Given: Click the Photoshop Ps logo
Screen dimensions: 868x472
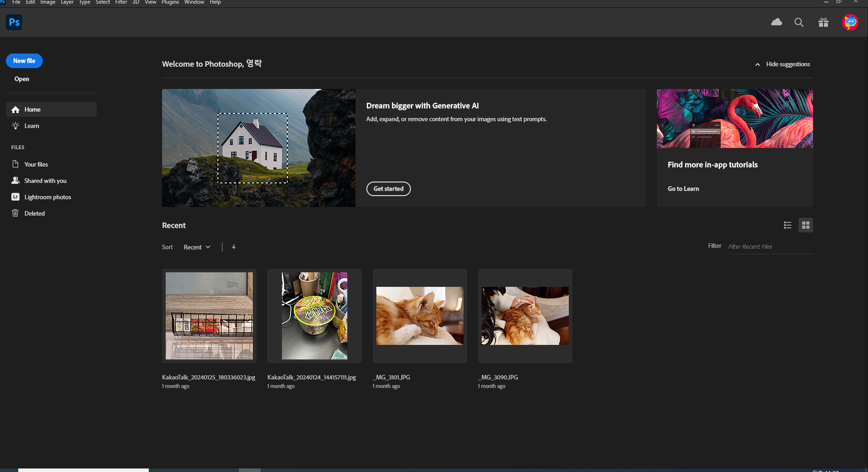Looking at the screenshot, I should [14, 22].
